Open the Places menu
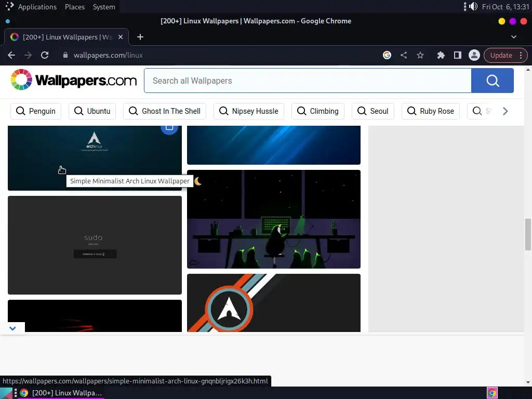 point(75,7)
